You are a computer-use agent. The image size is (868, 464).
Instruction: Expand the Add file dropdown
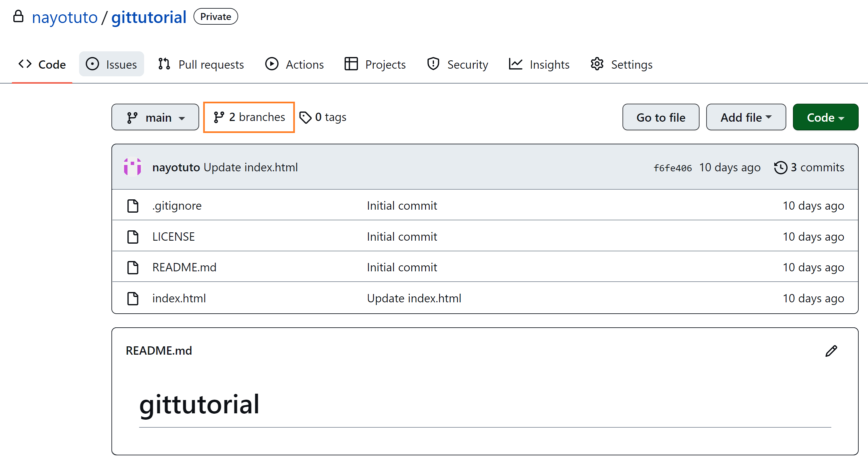(746, 118)
